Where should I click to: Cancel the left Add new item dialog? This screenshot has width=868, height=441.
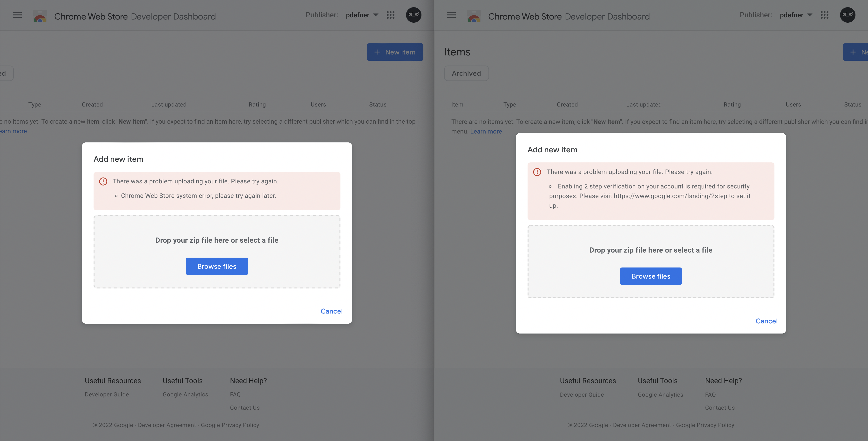(332, 311)
